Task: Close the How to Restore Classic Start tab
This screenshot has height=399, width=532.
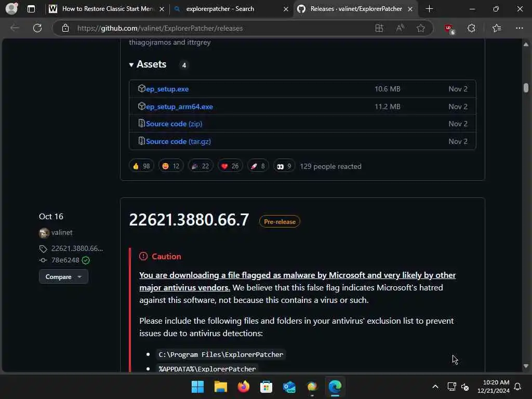Action: (x=162, y=9)
